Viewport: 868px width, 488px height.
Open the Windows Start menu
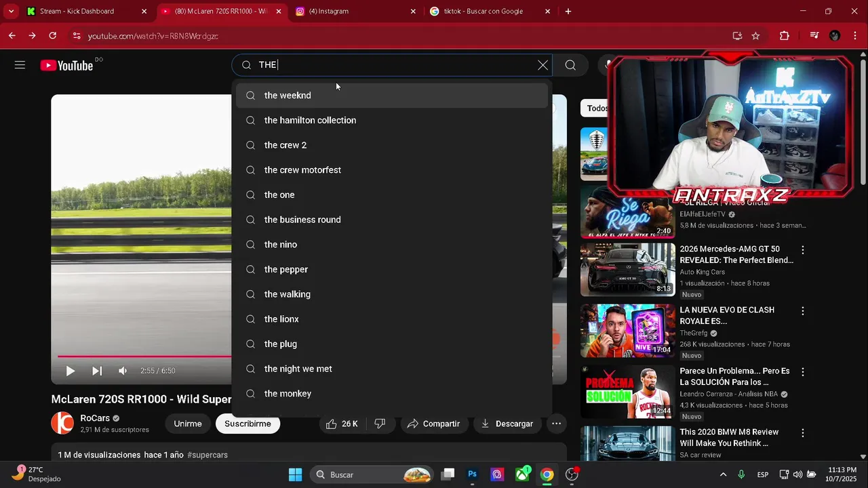[295, 474]
